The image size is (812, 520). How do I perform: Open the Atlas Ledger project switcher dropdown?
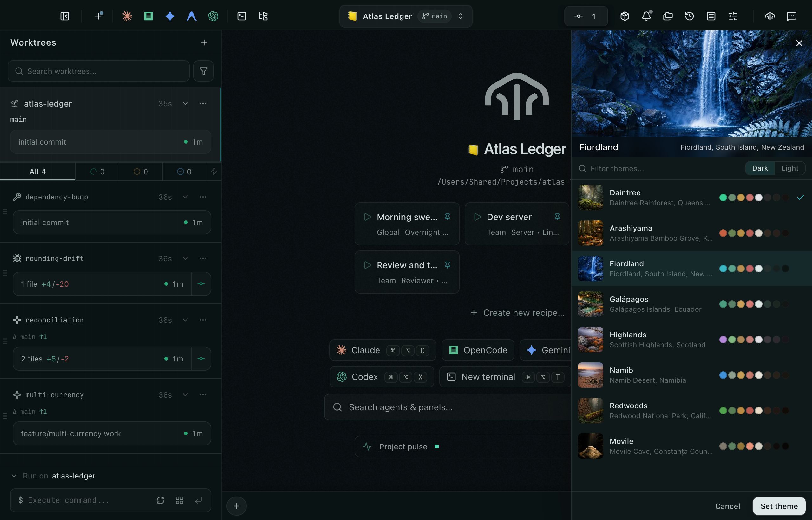406,16
